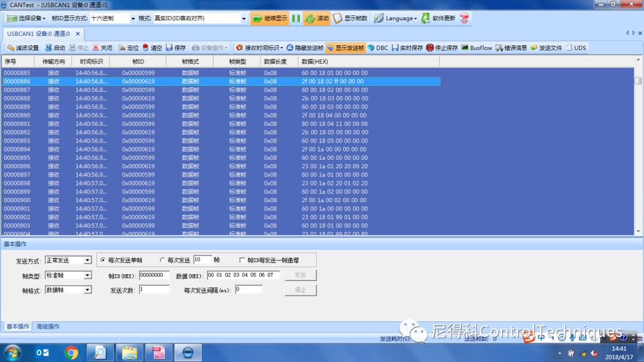Viewport: 644px width, 362px height.
Task: Close the USBCAN1 channel tab
Action: (78, 33)
